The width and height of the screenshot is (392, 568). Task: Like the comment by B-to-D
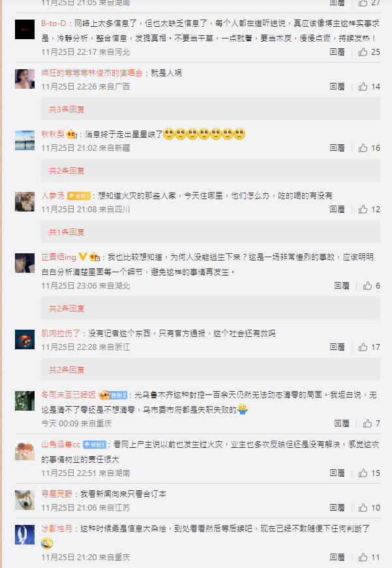coord(363,52)
